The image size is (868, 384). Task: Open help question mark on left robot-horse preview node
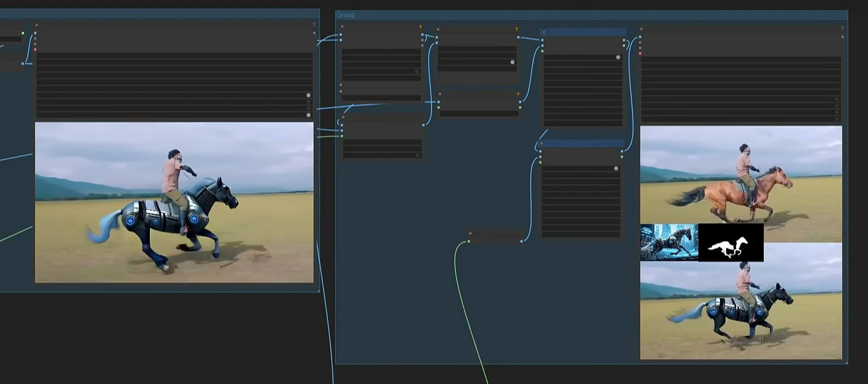coord(314,25)
